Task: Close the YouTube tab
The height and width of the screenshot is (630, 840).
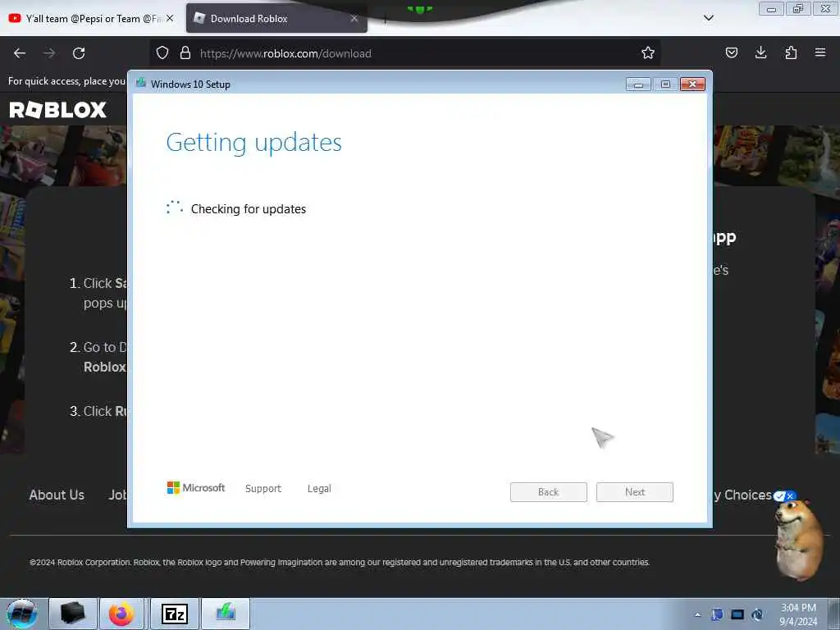Action: (170, 18)
